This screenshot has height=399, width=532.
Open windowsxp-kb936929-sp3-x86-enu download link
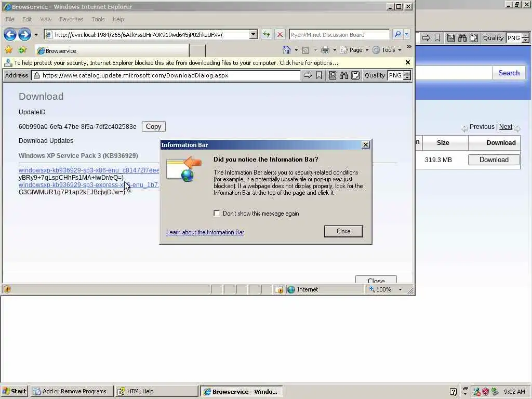(89, 170)
